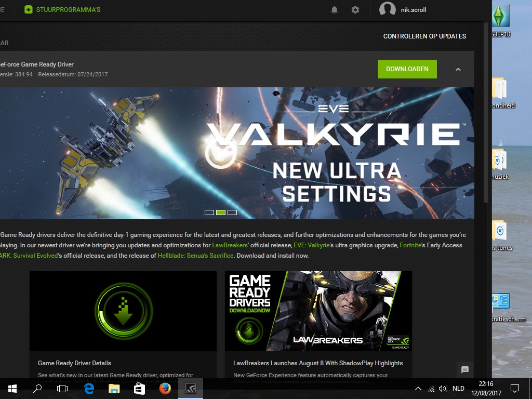The image size is (532, 399).
Task: Launch Microsoft Edge from taskbar
Action: pos(89,389)
